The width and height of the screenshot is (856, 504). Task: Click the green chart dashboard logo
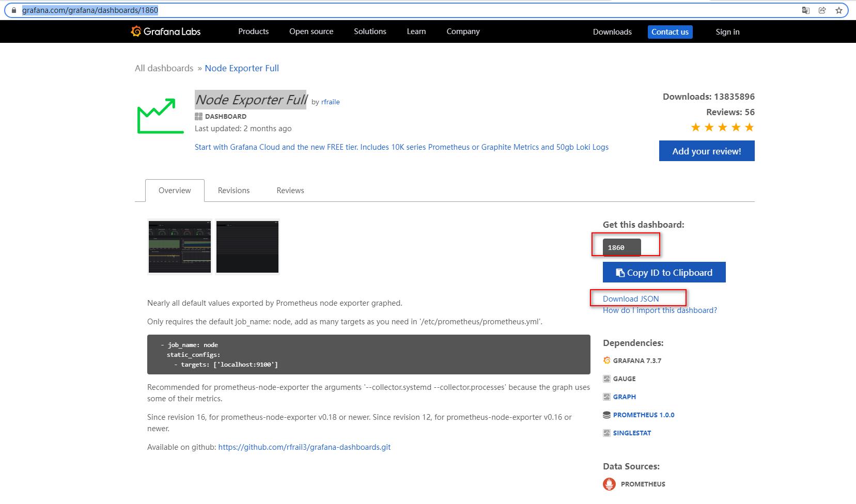tap(160, 116)
